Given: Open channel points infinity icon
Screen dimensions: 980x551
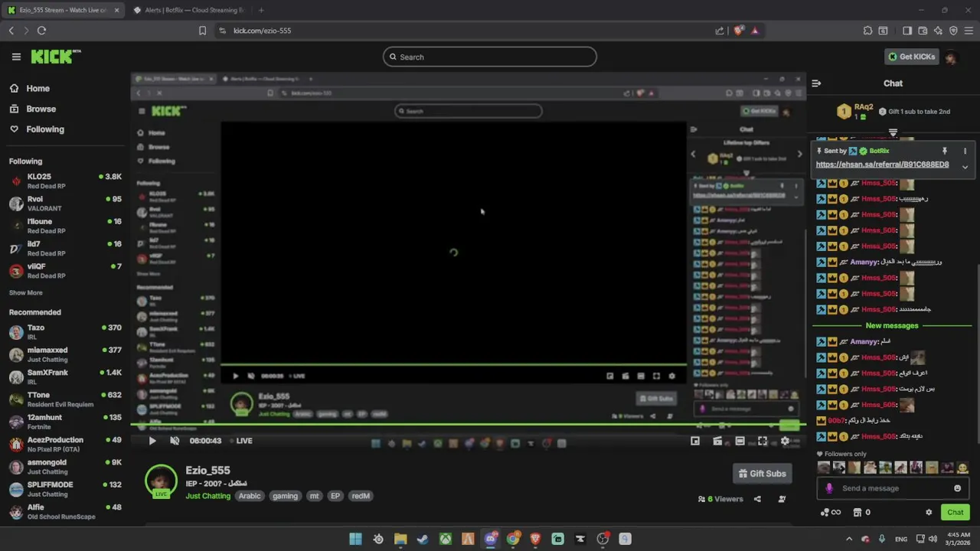Looking at the screenshot, I should (831, 513).
